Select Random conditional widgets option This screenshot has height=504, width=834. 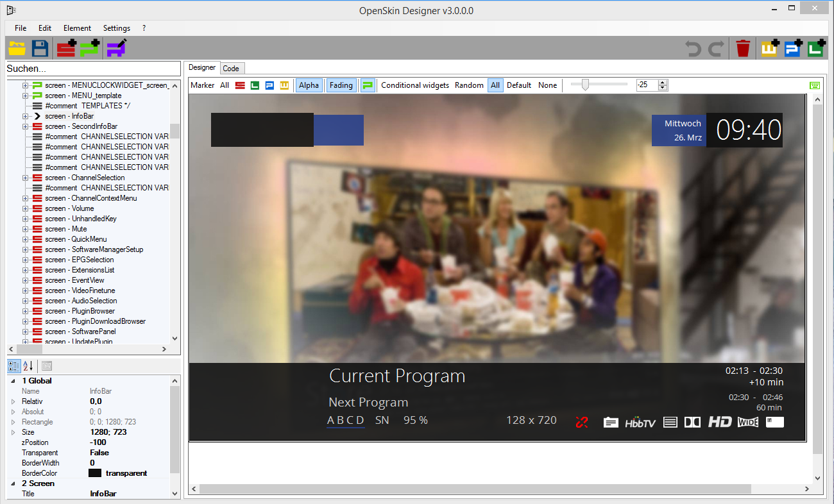pos(469,85)
